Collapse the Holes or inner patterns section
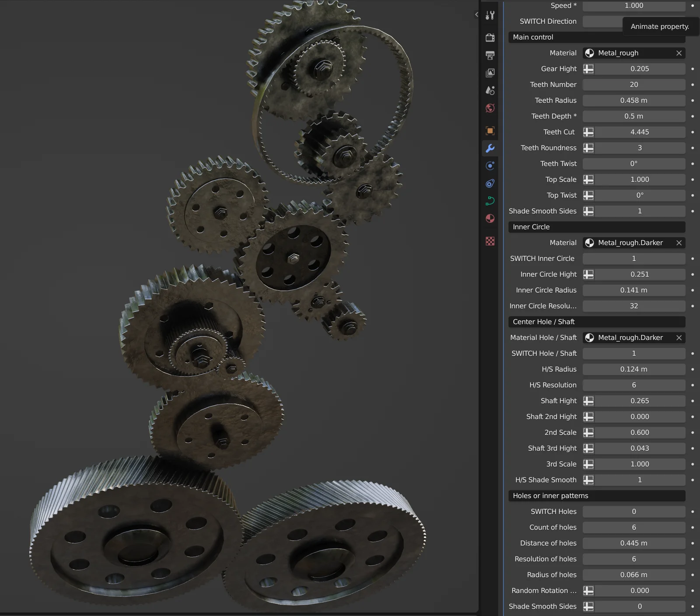700x616 pixels. [x=596, y=496]
